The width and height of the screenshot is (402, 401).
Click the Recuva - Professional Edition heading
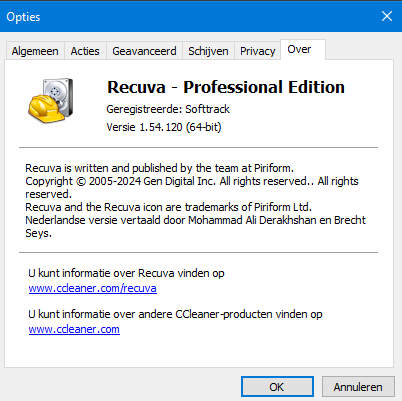click(226, 87)
